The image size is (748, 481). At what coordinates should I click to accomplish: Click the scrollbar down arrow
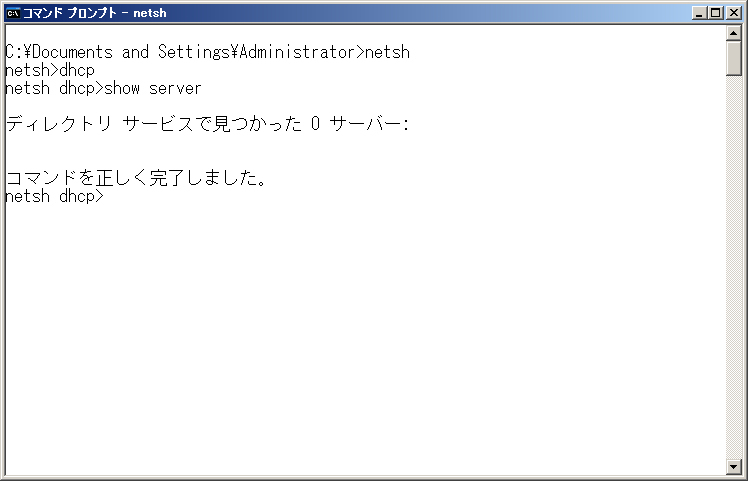tap(733, 467)
